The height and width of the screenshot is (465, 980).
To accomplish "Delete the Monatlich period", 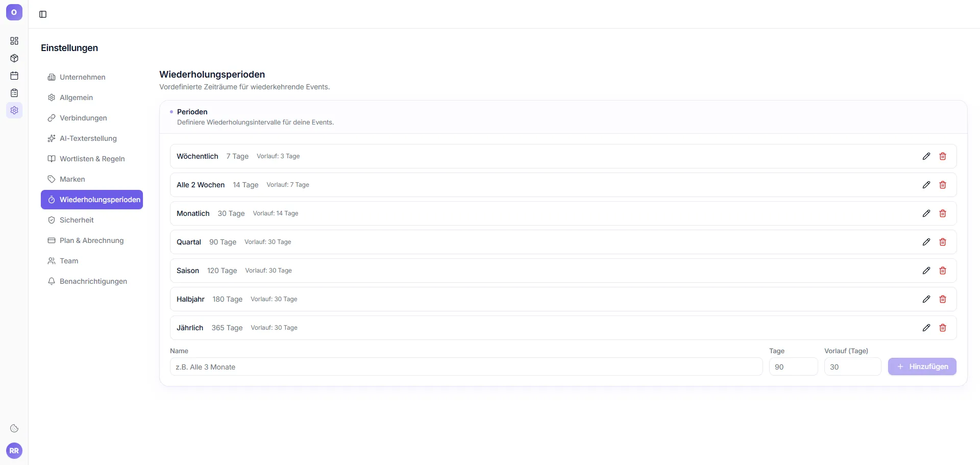I will 943,213.
